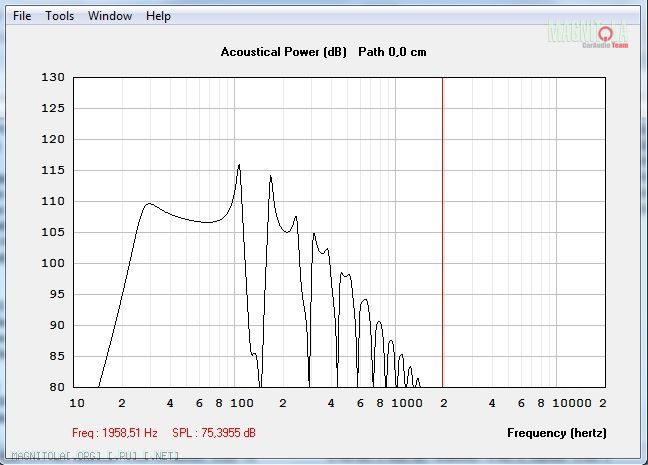Click the highest peak of the response curve
The height and width of the screenshot is (465, 648).
239,165
